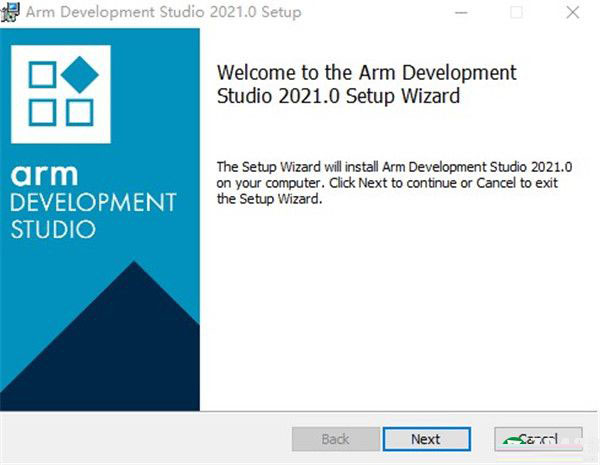Click the window title 'Arm Development Studio 2021.0 Setup'
The width and height of the screenshot is (600, 465).
pyautogui.click(x=163, y=12)
